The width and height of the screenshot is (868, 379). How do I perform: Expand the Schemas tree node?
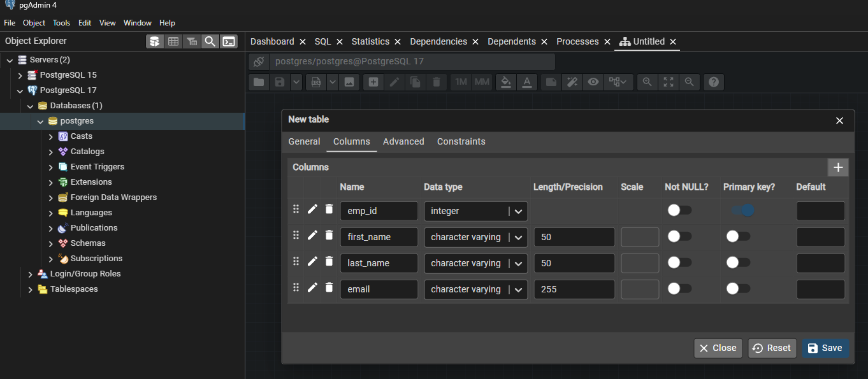[51, 243]
